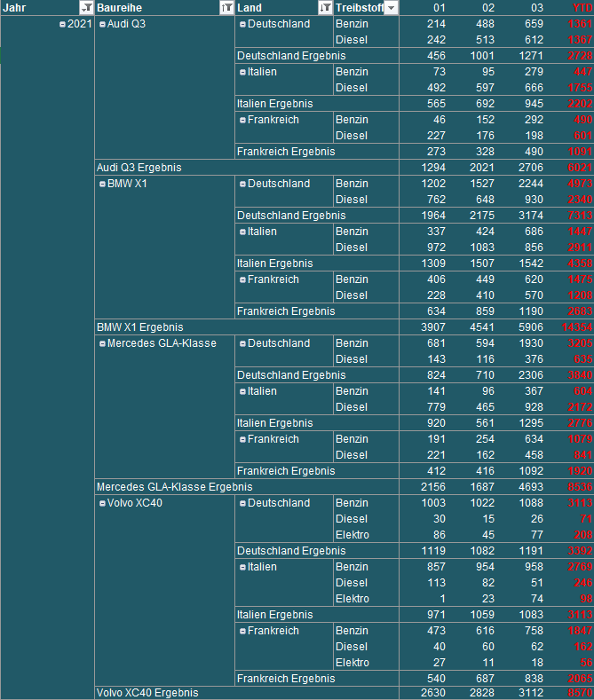Collapse the 2021 year group
Screen dimensions: 594x700
[62, 25]
